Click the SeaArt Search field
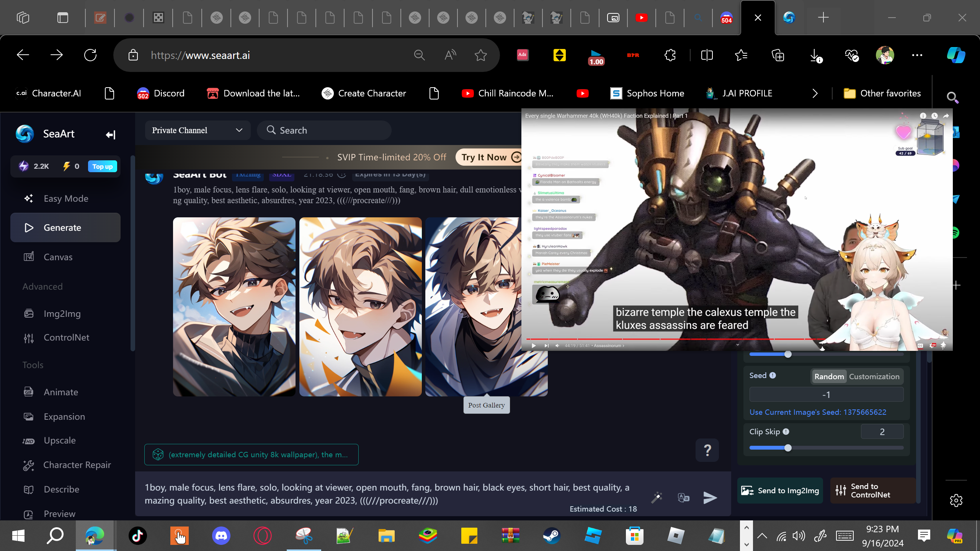980x551 pixels. point(324,130)
